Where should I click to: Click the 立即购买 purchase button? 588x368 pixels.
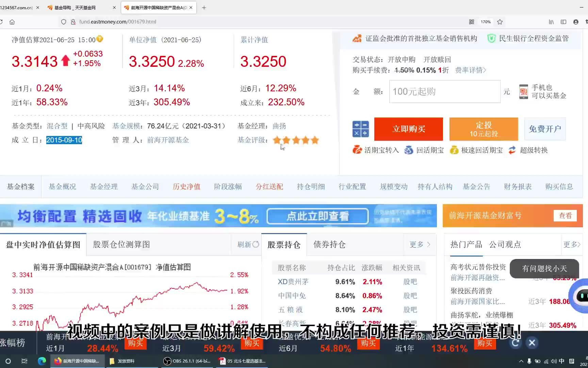(x=408, y=129)
